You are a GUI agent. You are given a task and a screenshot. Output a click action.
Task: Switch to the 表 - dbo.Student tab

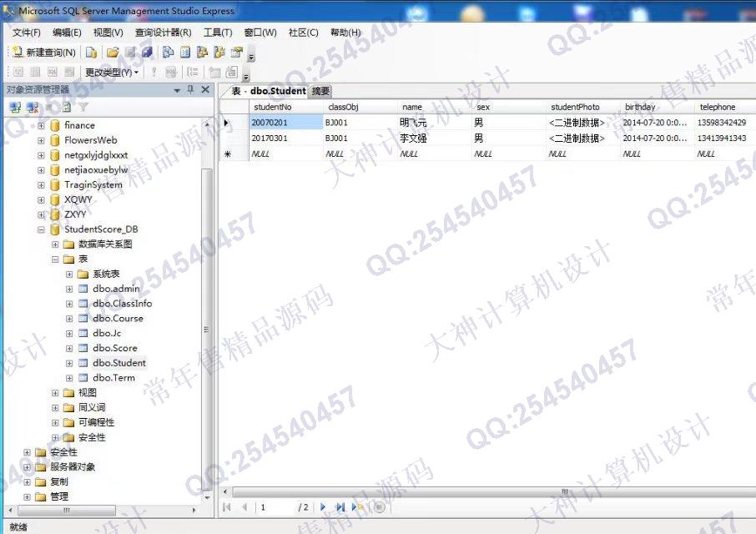coord(269,91)
